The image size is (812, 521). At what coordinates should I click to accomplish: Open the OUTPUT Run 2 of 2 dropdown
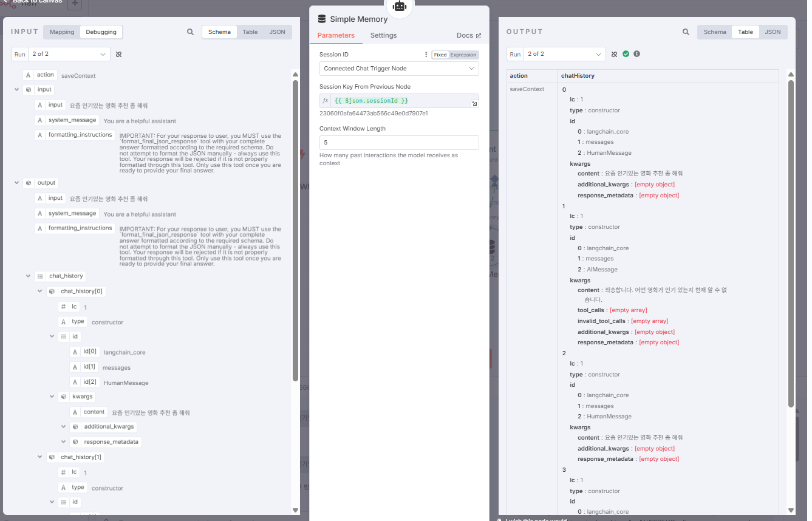click(x=565, y=54)
